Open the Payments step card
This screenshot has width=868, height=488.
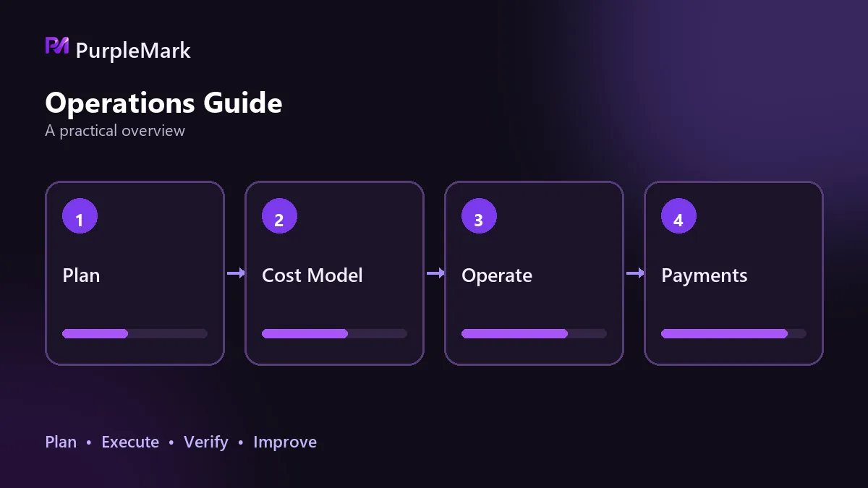(733, 273)
